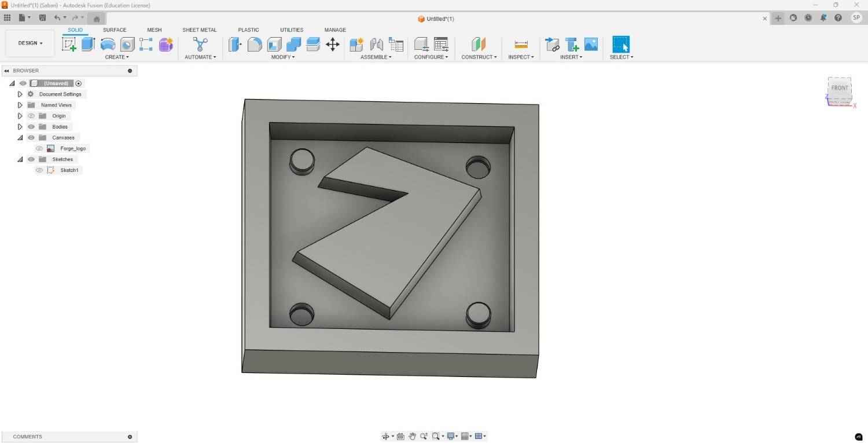Expand the Document Settings node
Screen dimensions: 868x443
(x=20, y=94)
